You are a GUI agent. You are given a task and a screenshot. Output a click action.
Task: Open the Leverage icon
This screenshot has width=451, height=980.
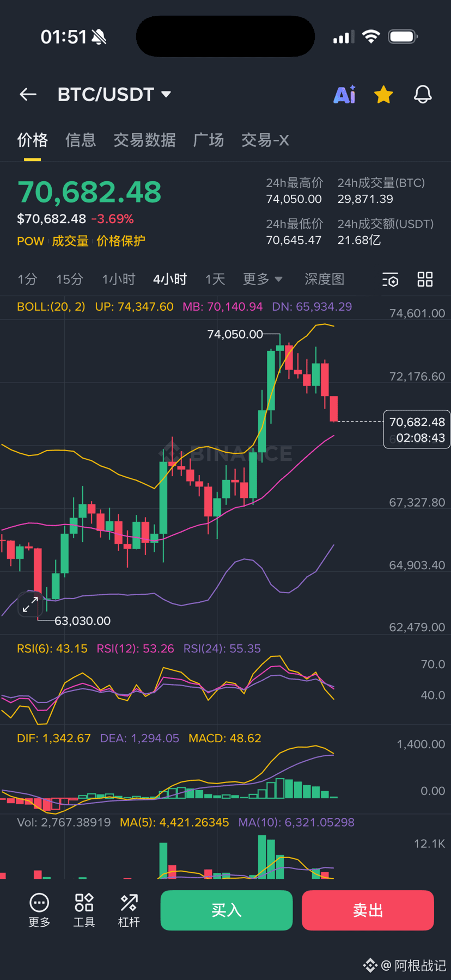point(129,910)
